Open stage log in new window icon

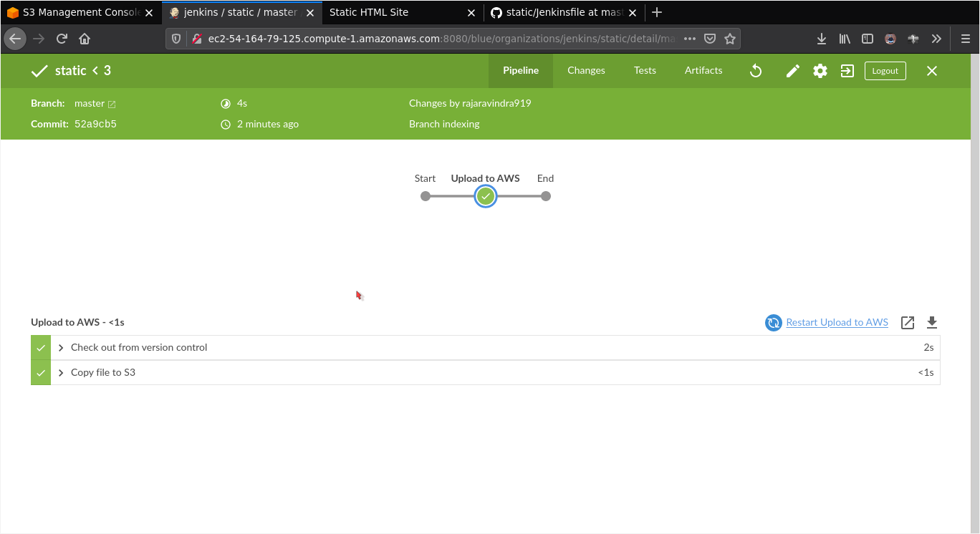(x=908, y=323)
